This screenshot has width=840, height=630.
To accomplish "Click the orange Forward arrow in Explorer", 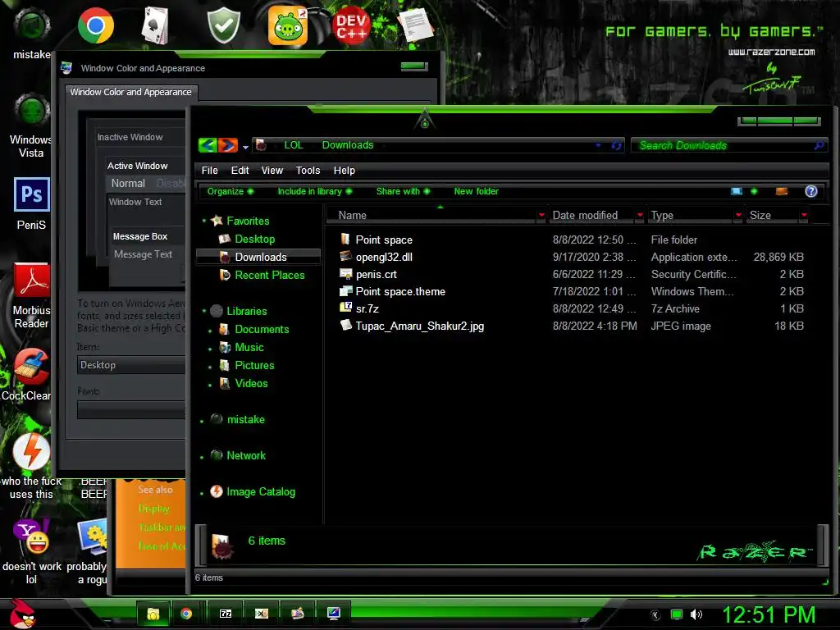I will pos(228,145).
